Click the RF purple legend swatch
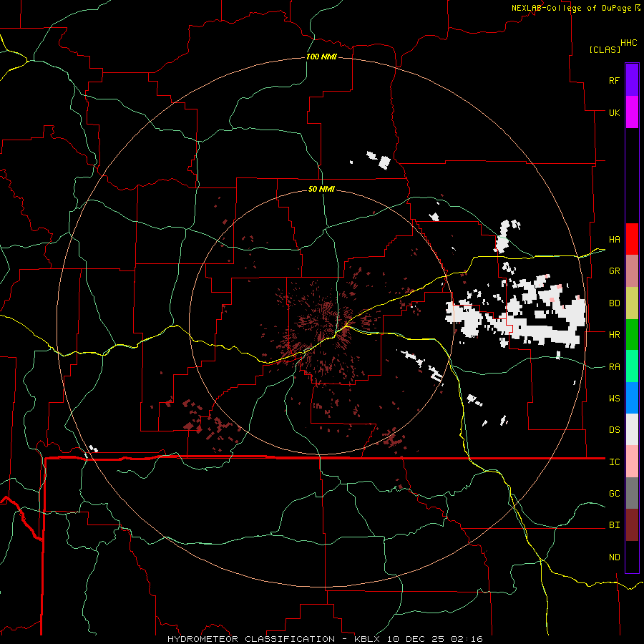The width and height of the screenshot is (644, 644). pos(632,80)
